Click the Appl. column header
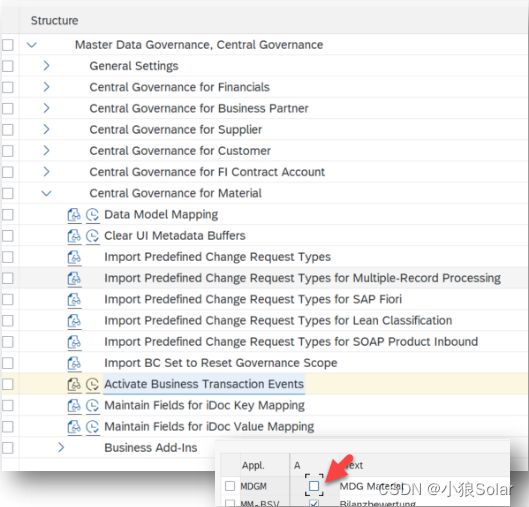 [253, 466]
